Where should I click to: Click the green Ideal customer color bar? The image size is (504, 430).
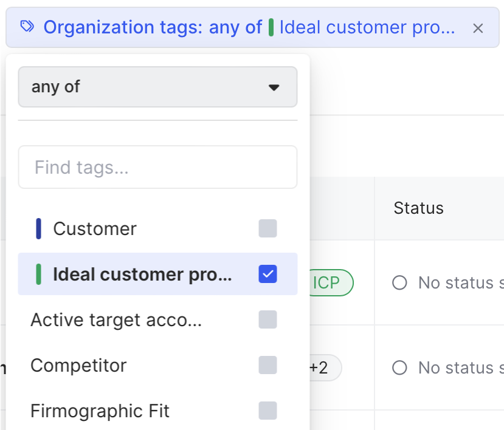coord(39,275)
